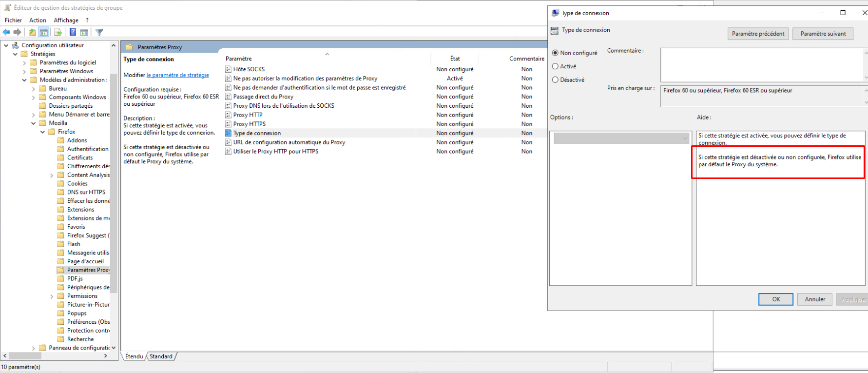The height and width of the screenshot is (373, 868).
Task: Collapse the Firefox tree node
Action: [x=42, y=132]
